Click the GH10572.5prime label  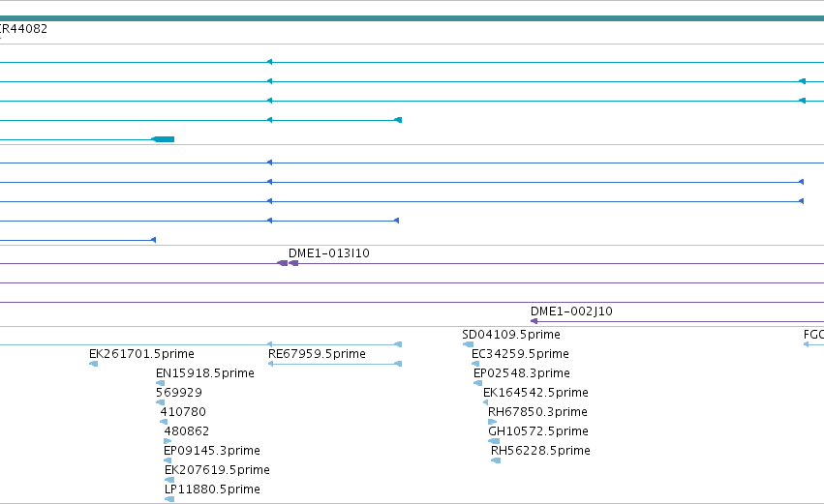click(538, 431)
